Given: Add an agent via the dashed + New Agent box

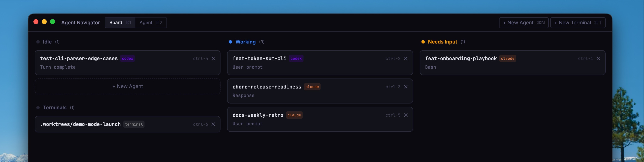Looking at the screenshot, I should tap(127, 86).
